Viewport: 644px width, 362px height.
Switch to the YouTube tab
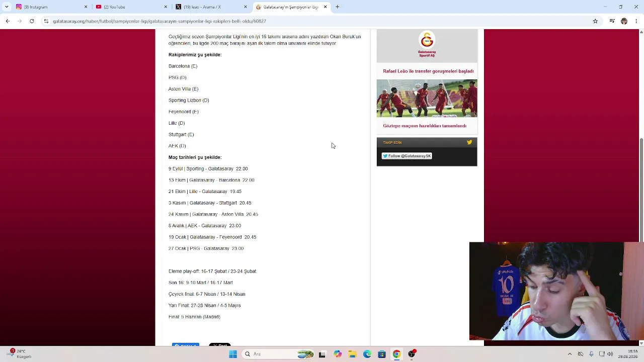click(130, 7)
